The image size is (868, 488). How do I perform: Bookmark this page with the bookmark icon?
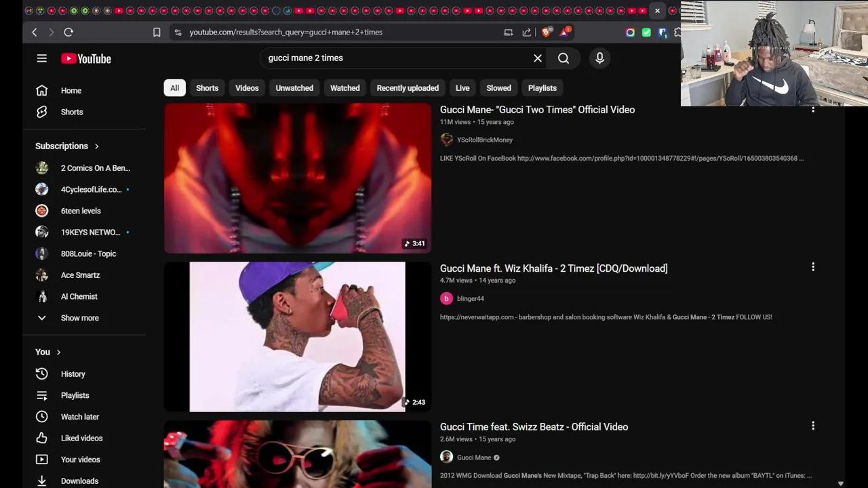point(157,32)
